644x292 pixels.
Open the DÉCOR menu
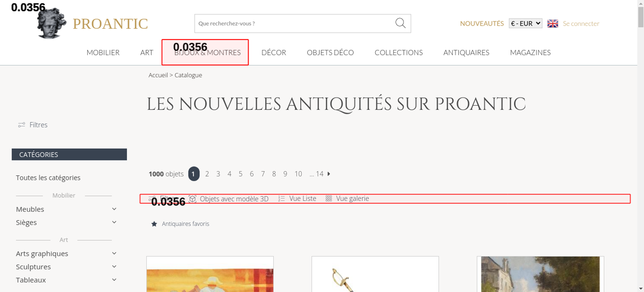coord(274,52)
